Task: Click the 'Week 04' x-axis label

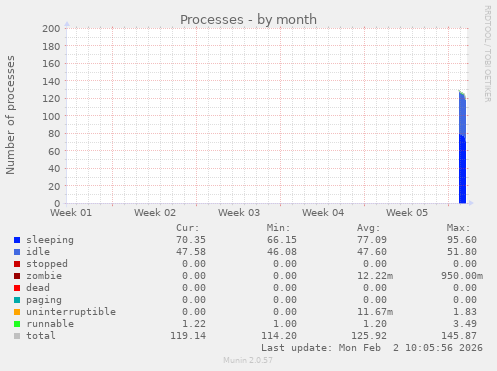Action: (x=323, y=213)
